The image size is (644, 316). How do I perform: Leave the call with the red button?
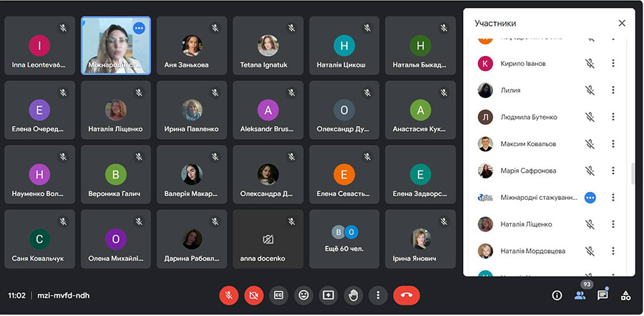[x=406, y=295]
